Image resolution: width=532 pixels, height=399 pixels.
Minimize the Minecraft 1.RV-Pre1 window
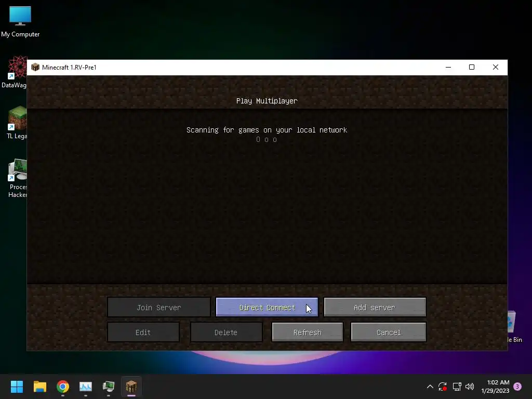pyautogui.click(x=448, y=67)
